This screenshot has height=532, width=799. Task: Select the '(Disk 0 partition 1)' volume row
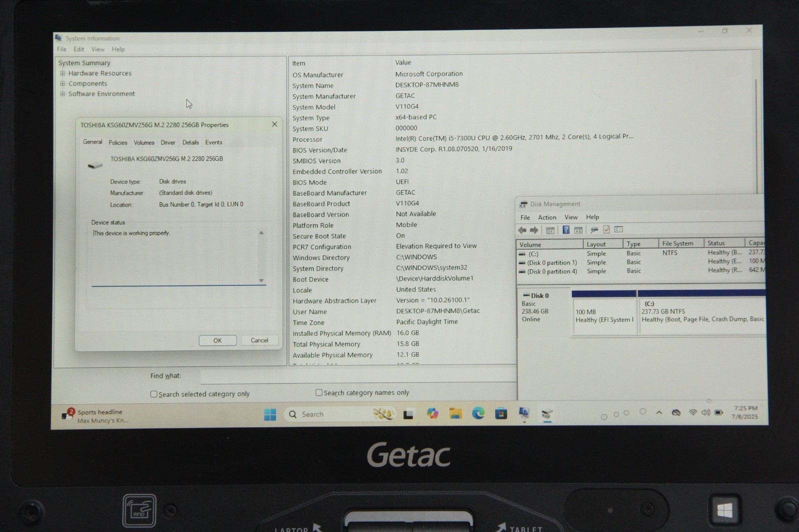tap(641, 263)
